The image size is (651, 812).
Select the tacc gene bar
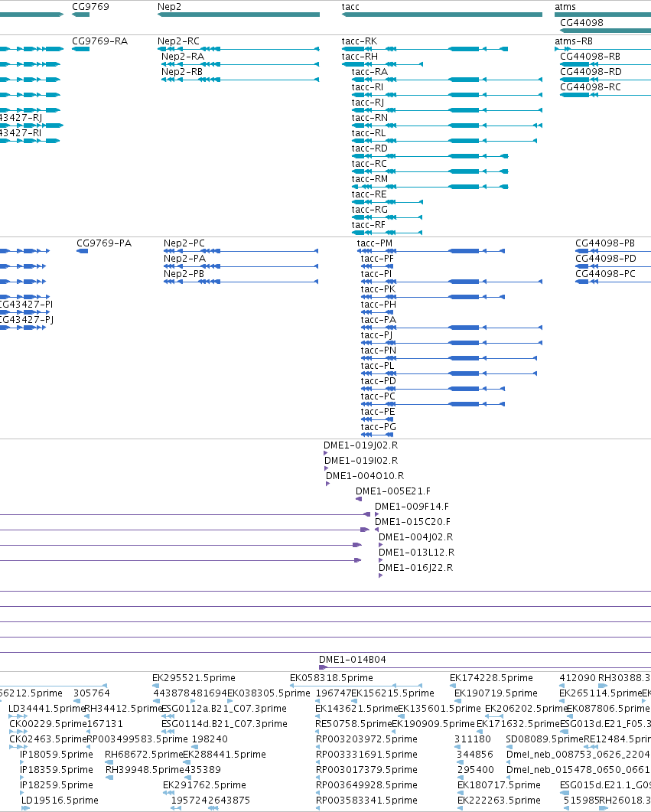pyautogui.click(x=442, y=15)
